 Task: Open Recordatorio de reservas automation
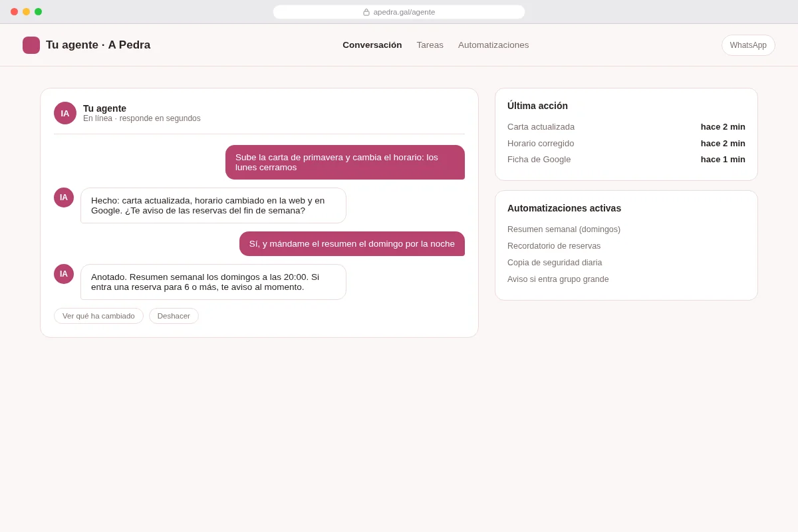click(554, 246)
